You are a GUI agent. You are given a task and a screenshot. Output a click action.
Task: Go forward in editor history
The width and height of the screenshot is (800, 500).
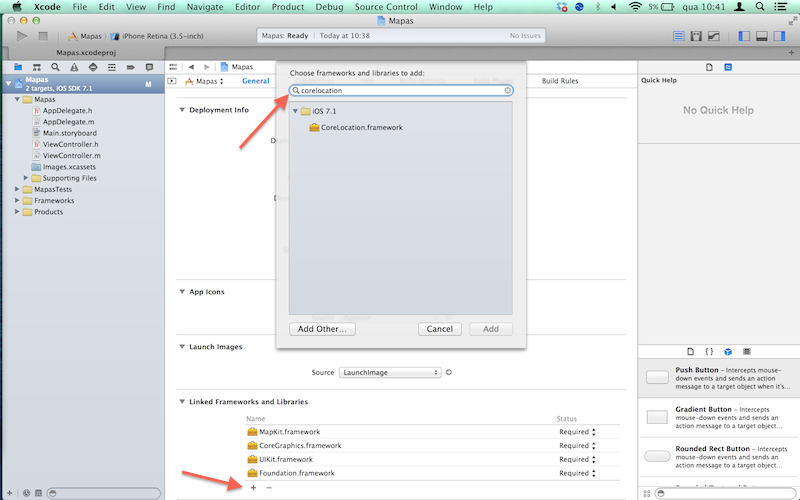click(x=207, y=67)
